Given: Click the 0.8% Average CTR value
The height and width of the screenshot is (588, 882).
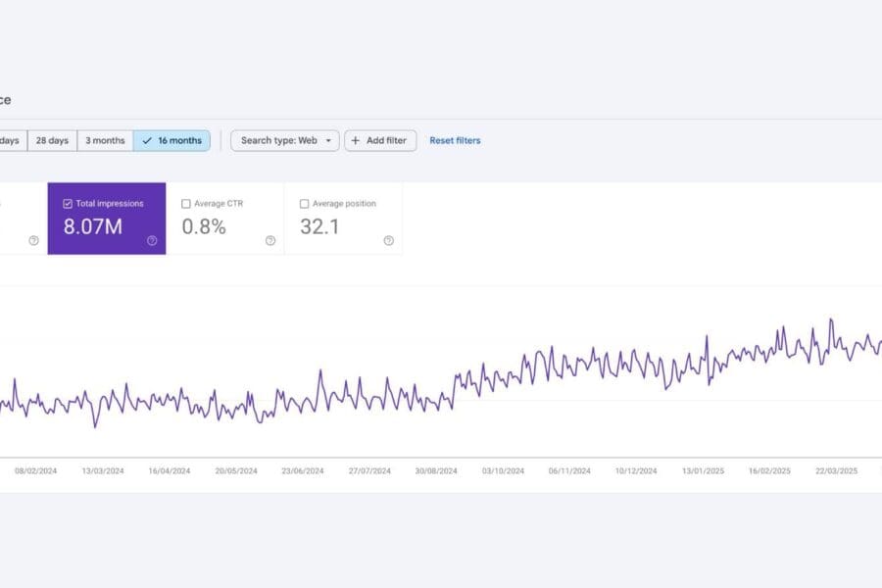Looking at the screenshot, I should [204, 226].
